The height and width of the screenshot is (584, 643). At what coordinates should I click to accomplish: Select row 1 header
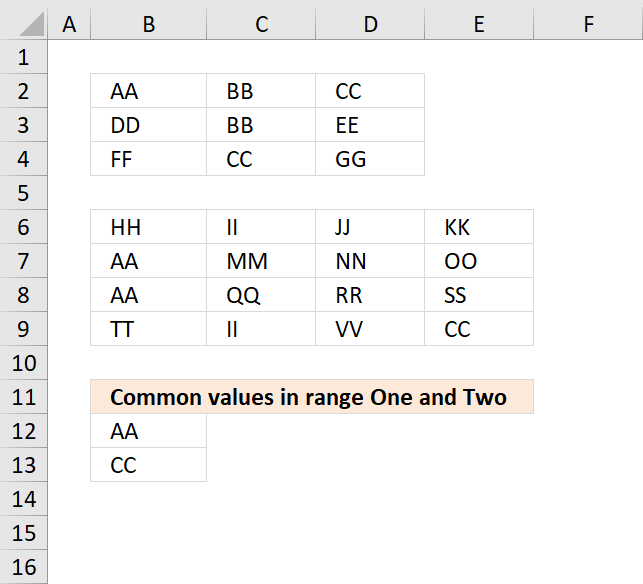[23, 57]
